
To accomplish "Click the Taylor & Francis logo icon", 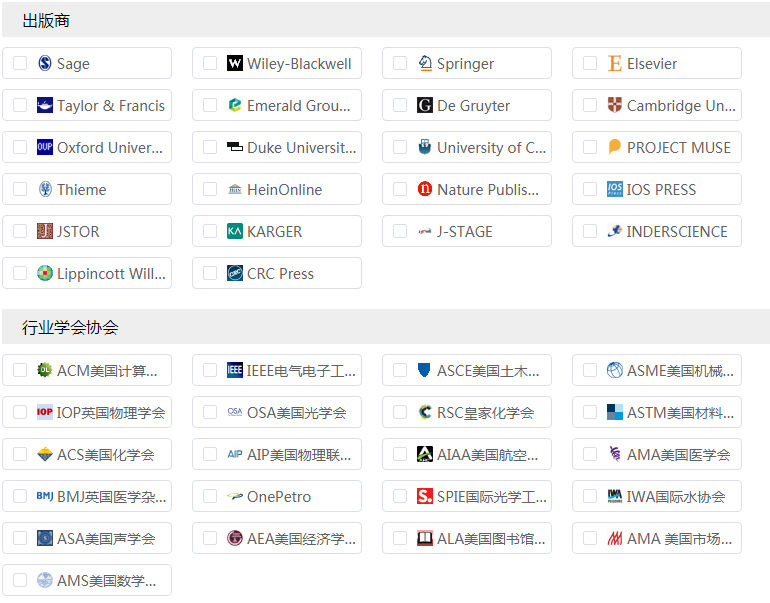I will point(45,105).
